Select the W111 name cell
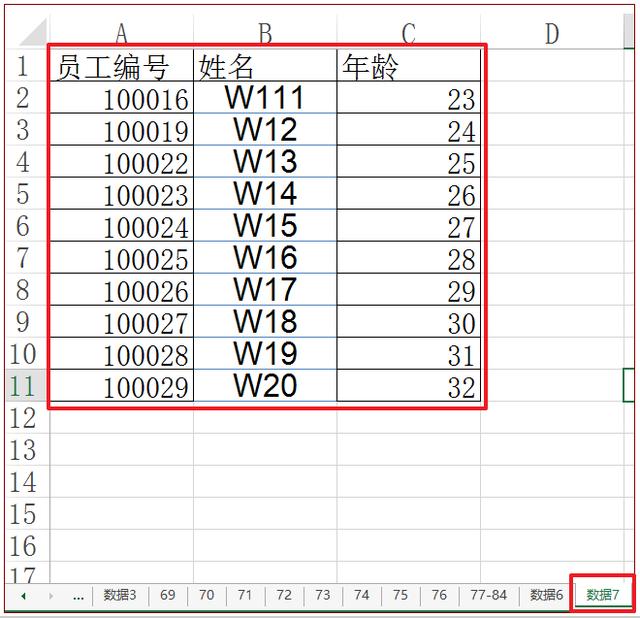The height and width of the screenshot is (618, 640). (x=265, y=98)
